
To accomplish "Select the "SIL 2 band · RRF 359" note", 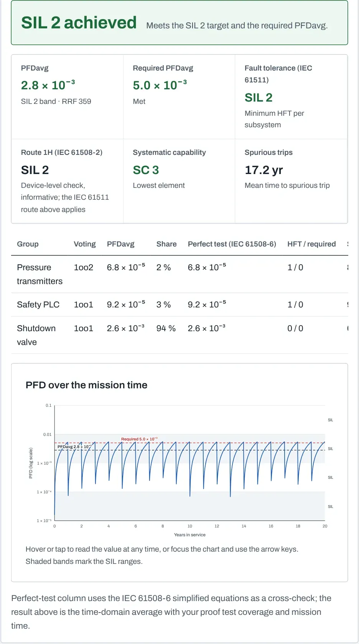I will tap(56, 102).
